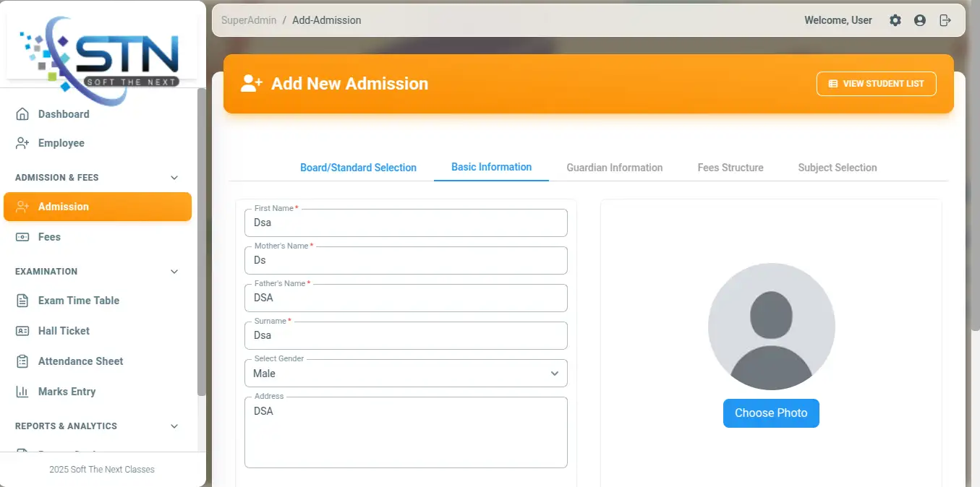Click the Choose Photo button

pos(771,413)
